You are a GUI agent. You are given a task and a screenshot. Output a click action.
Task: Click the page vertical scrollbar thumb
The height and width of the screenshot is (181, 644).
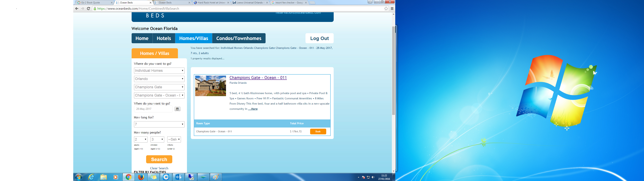pos(393,71)
